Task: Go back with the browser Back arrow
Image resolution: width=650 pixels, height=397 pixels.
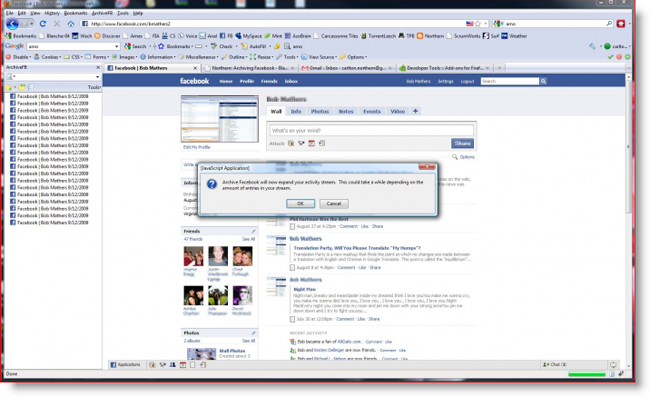Action: [12, 24]
